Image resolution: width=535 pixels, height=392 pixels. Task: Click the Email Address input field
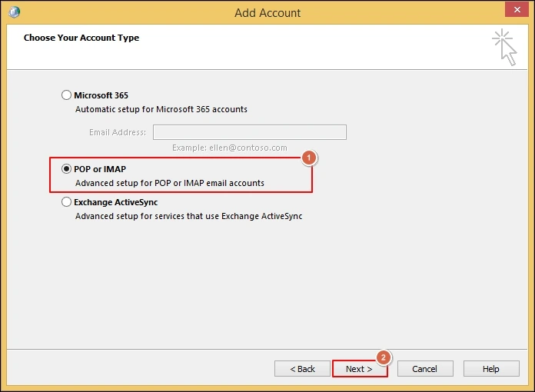[x=249, y=132]
